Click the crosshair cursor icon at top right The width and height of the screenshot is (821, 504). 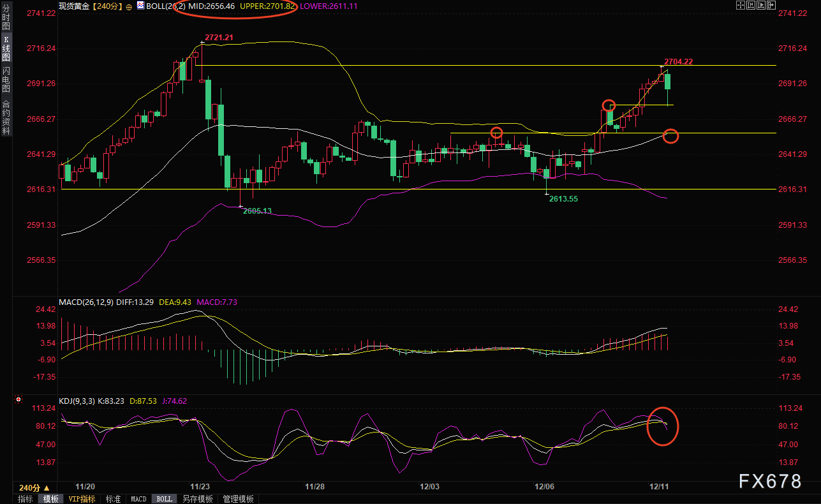741,6
